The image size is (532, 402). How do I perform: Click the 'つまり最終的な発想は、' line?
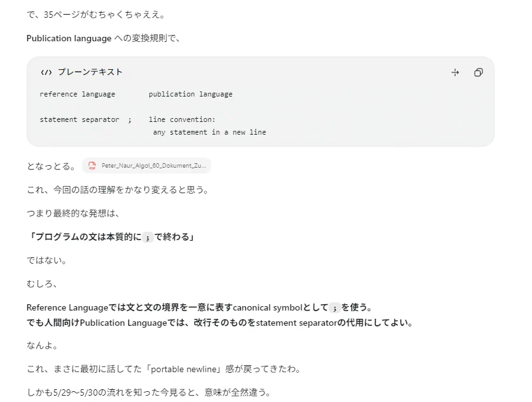click(73, 213)
